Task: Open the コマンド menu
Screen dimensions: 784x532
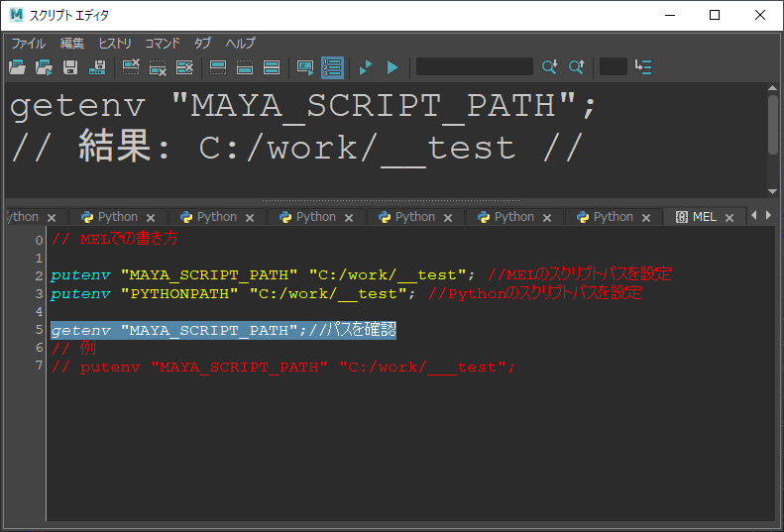Action: click(x=162, y=44)
